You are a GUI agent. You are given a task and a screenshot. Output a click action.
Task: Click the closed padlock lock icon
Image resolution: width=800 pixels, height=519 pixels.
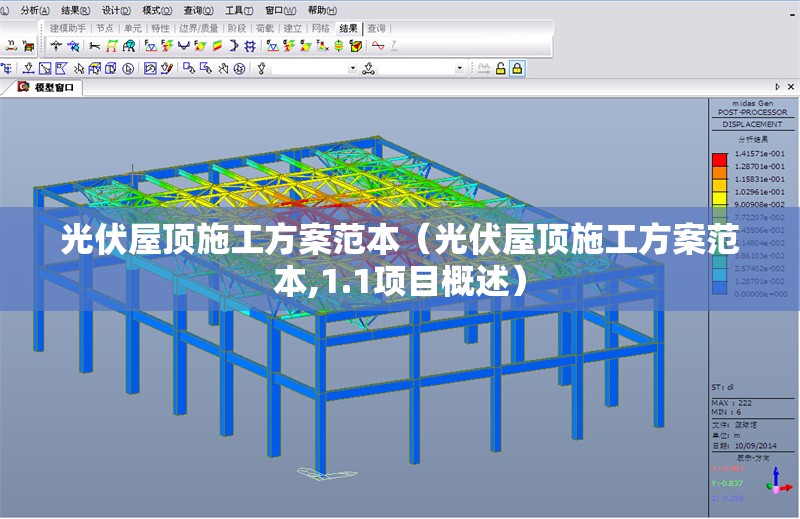(x=517, y=68)
